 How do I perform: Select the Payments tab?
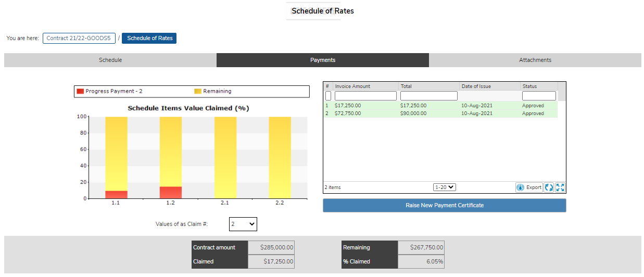pyautogui.click(x=323, y=60)
